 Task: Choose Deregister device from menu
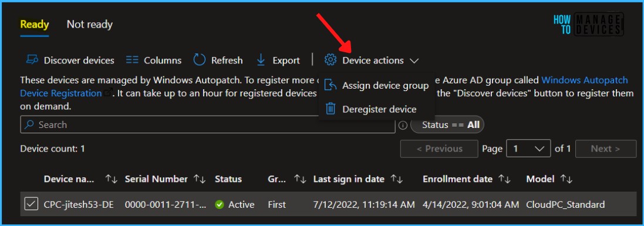[377, 109]
